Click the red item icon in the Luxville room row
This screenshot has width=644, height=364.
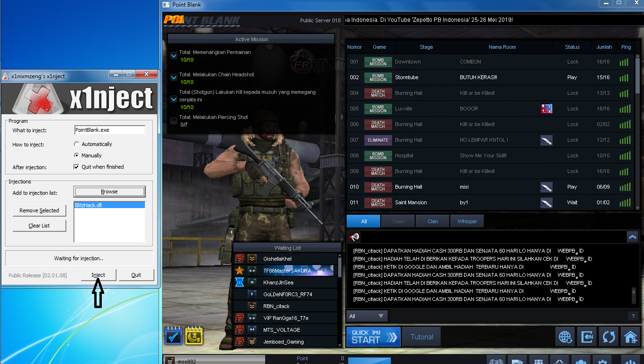click(x=546, y=109)
